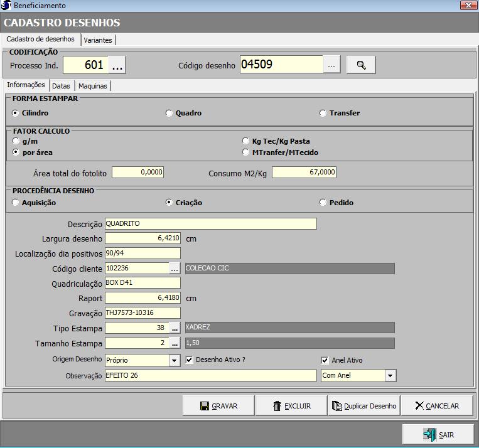Open lookup next to Código desenho field
479x448 pixels.
point(332,65)
